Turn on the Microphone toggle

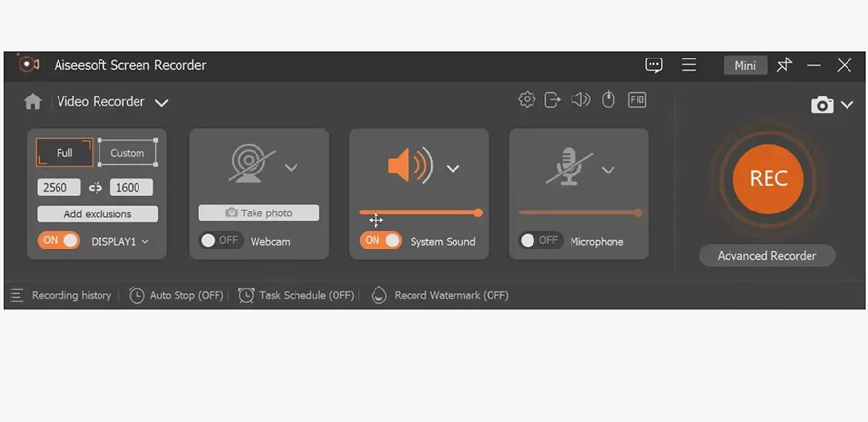pyautogui.click(x=540, y=240)
